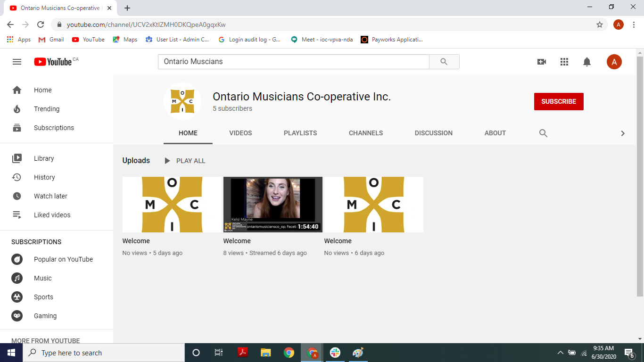The height and width of the screenshot is (362, 644).
Task: Show hidden system tray icons
Action: click(x=561, y=353)
